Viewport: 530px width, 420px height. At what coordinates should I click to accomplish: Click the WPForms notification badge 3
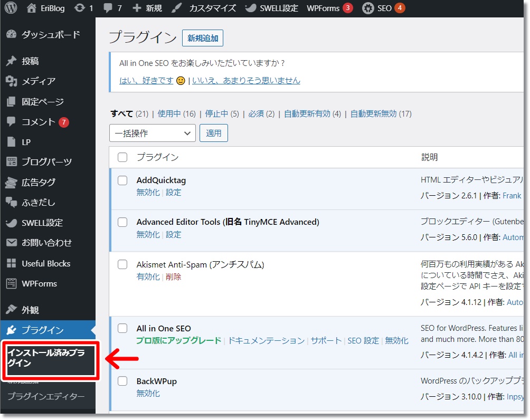[x=348, y=8]
